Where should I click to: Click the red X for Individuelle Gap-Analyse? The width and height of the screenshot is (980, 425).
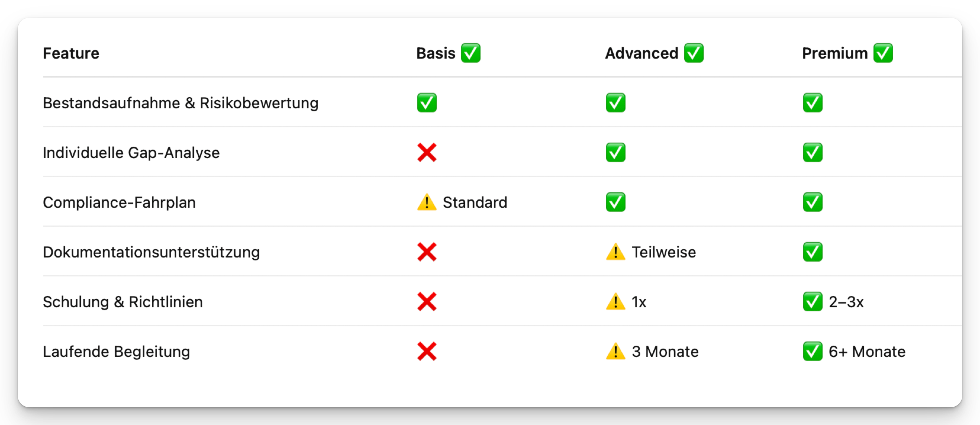426,153
